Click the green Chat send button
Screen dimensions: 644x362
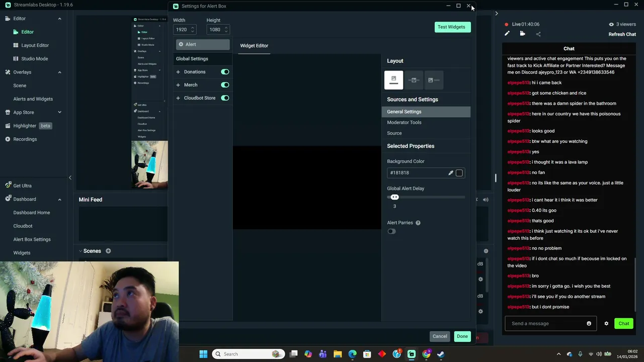623,324
